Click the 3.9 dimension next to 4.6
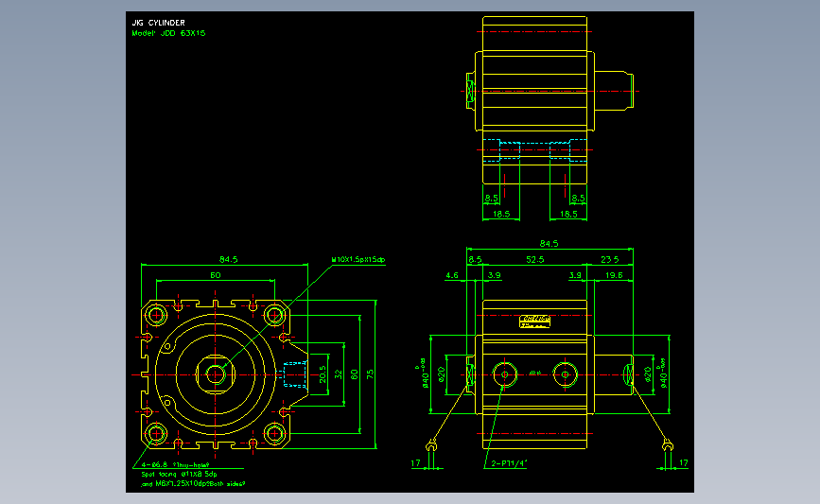820x504 pixels. tap(495, 275)
